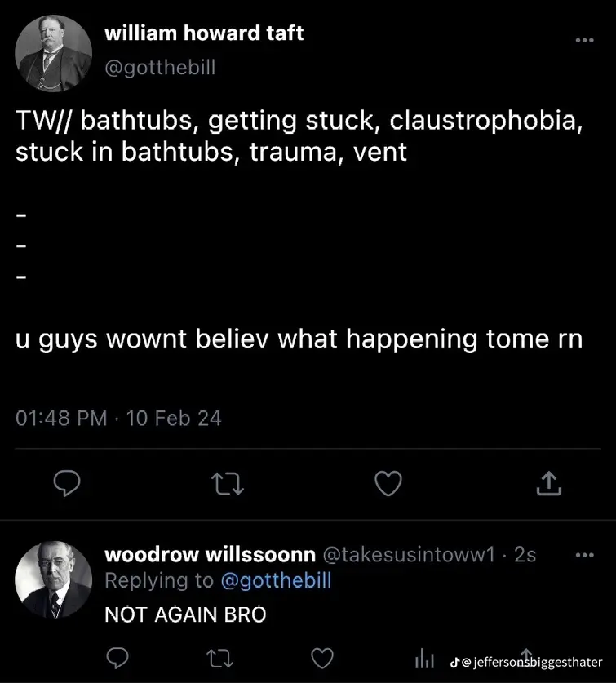This screenshot has width=616, height=683.
Task: Reply to the NOT AGAIN BRO tweet
Action: click(x=117, y=657)
